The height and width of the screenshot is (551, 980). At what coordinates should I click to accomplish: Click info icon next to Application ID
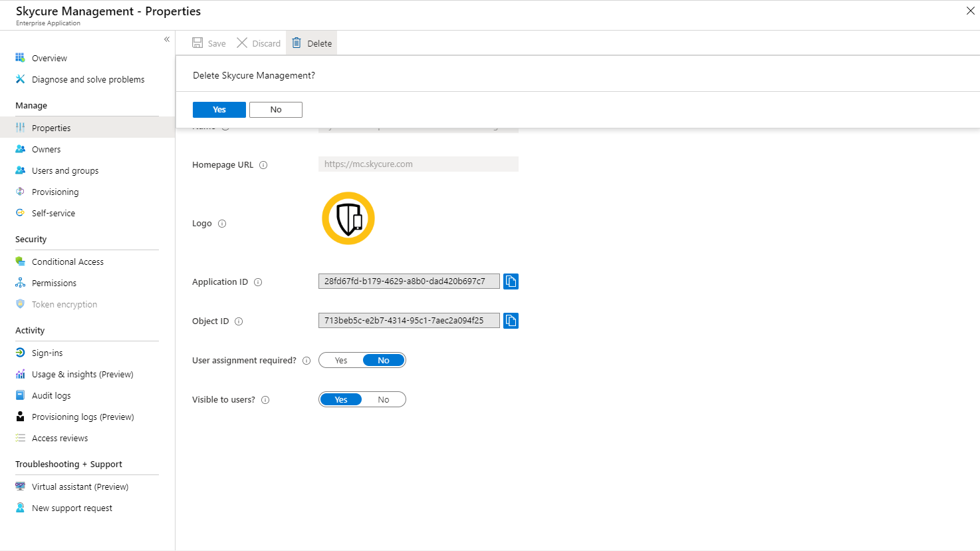point(258,282)
